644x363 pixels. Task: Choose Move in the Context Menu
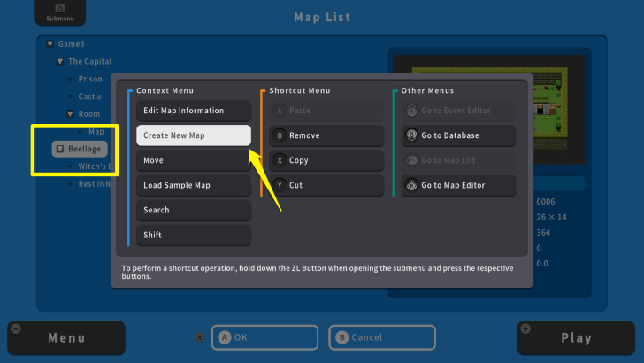tap(194, 160)
